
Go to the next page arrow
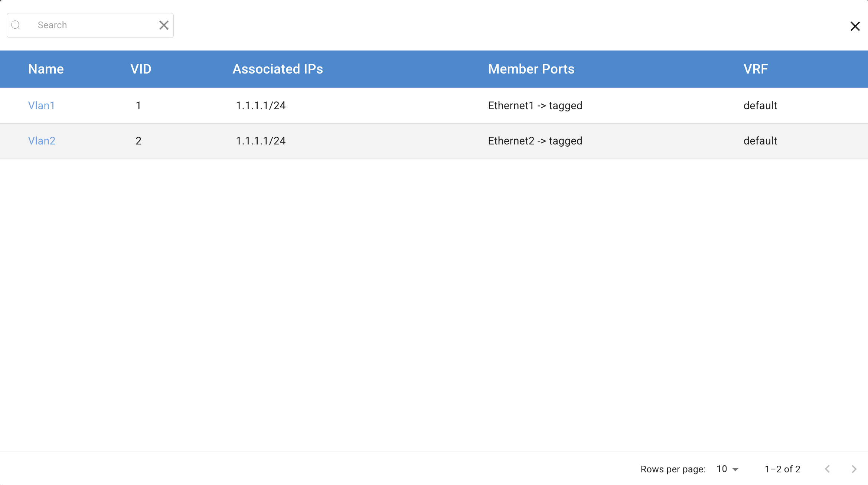(x=854, y=469)
